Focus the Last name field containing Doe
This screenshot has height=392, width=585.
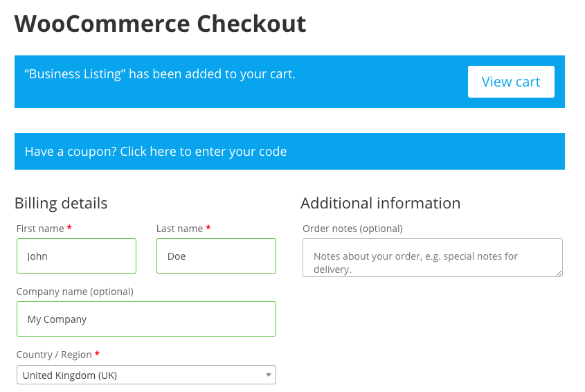(x=217, y=256)
